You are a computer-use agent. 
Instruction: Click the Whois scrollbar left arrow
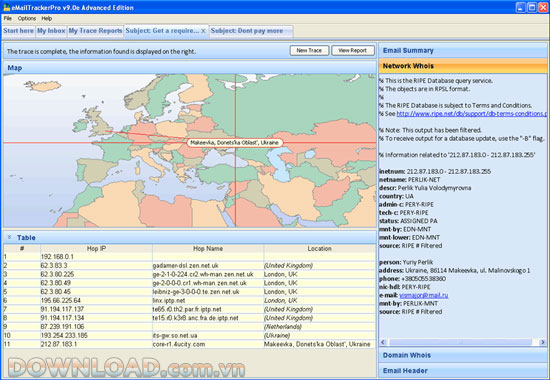point(383,342)
